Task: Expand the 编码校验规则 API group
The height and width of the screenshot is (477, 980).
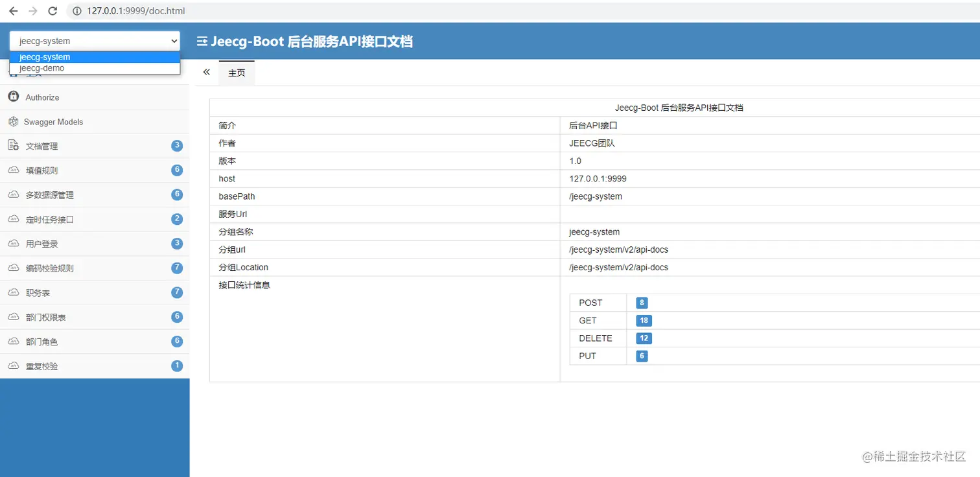Action: pyautogui.click(x=95, y=268)
